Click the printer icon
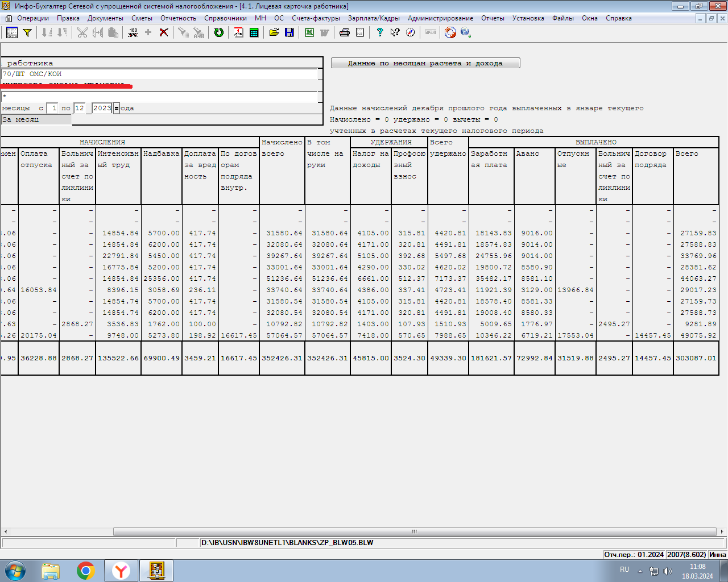This screenshot has height=582, width=728. 345,32
